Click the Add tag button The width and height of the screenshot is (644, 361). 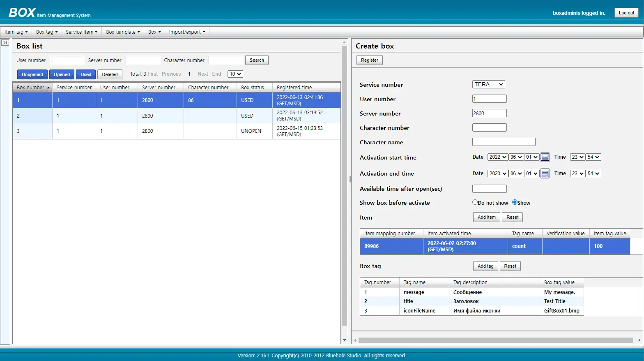click(485, 266)
